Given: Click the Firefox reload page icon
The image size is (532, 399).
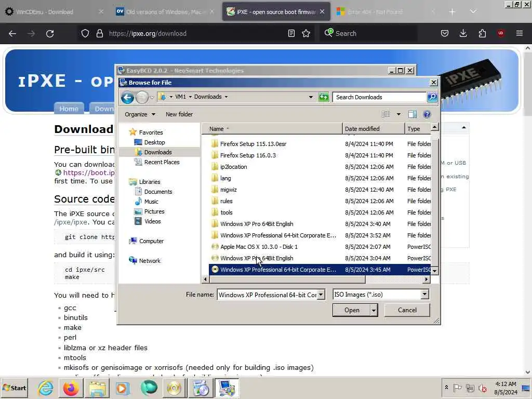Looking at the screenshot, I should [x=50, y=34].
